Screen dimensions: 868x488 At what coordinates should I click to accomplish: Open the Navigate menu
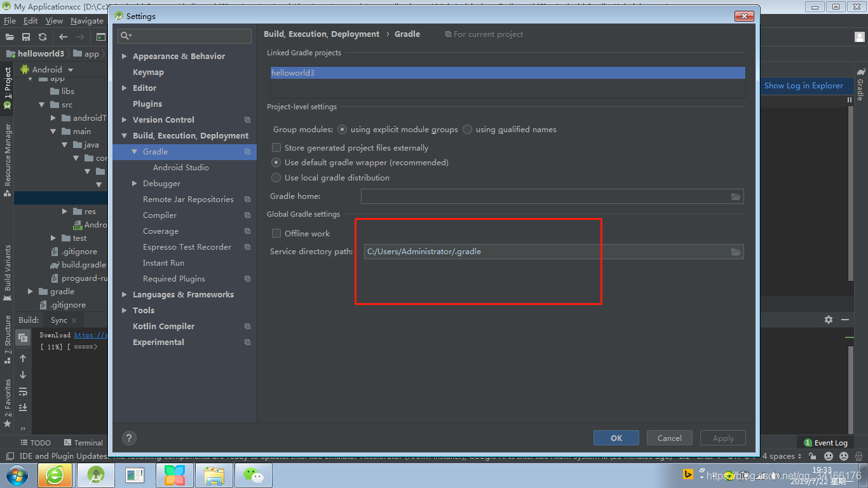click(x=87, y=21)
